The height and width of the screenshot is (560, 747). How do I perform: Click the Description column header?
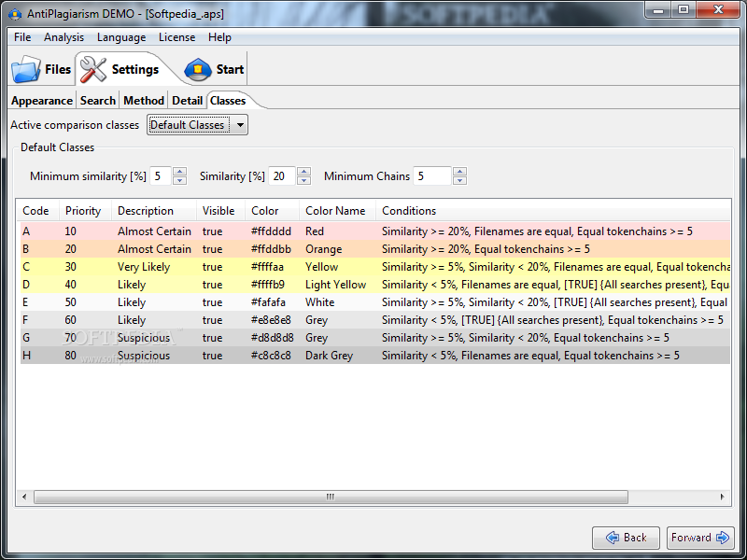(x=154, y=211)
